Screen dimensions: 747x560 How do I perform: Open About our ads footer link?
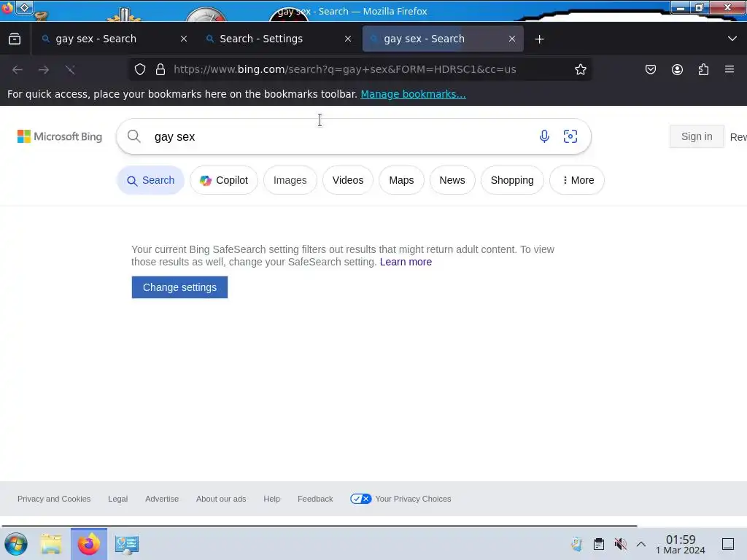coord(221,499)
